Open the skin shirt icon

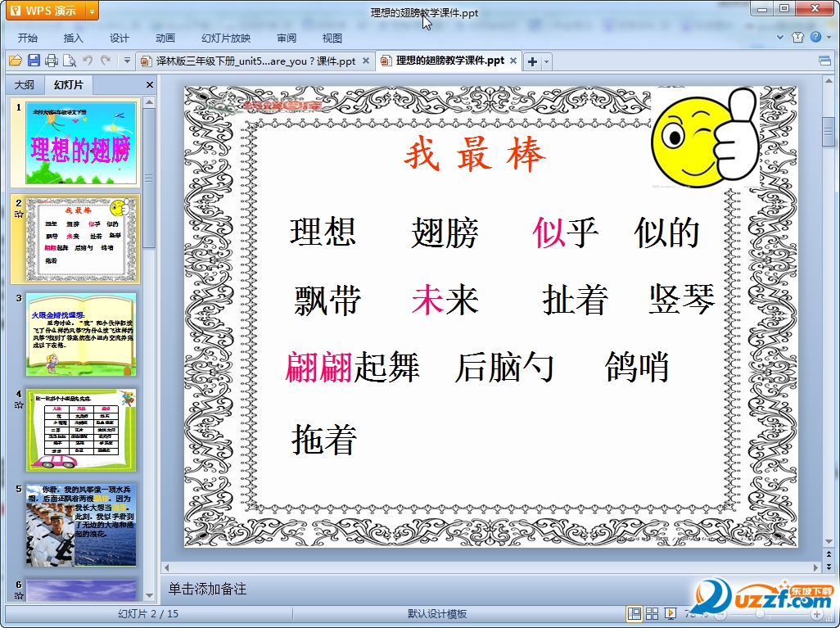[x=797, y=37]
